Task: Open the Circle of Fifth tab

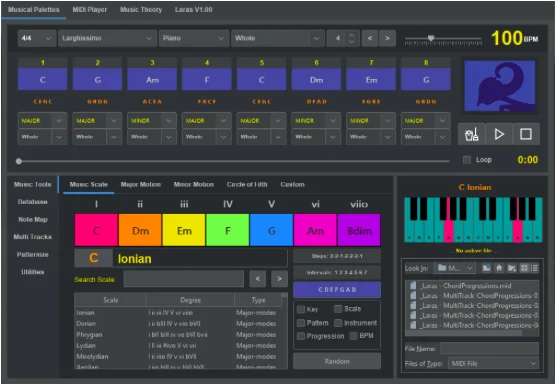Action: point(247,185)
